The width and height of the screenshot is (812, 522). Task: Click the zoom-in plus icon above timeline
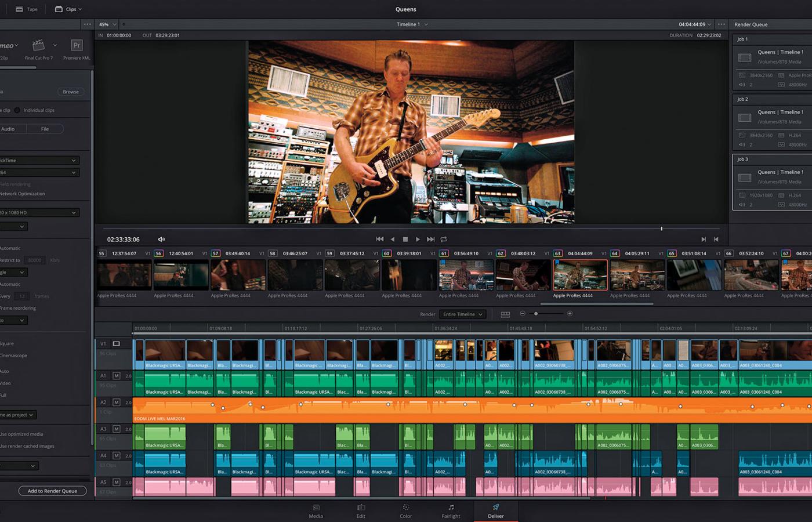tap(570, 314)
